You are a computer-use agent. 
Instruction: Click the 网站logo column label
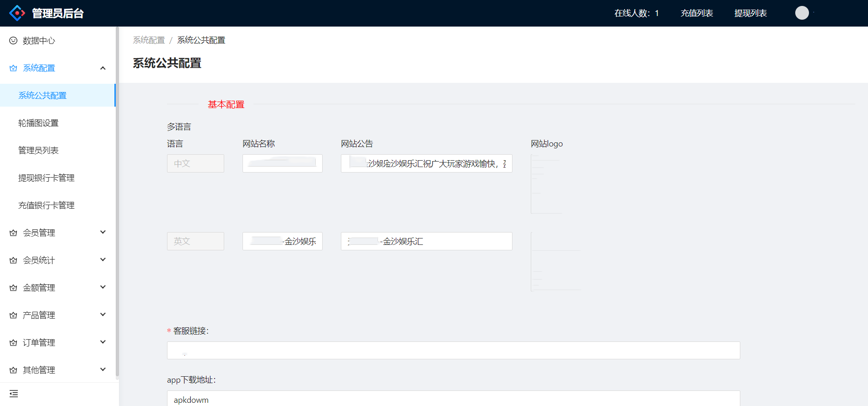tap(547, 144)
